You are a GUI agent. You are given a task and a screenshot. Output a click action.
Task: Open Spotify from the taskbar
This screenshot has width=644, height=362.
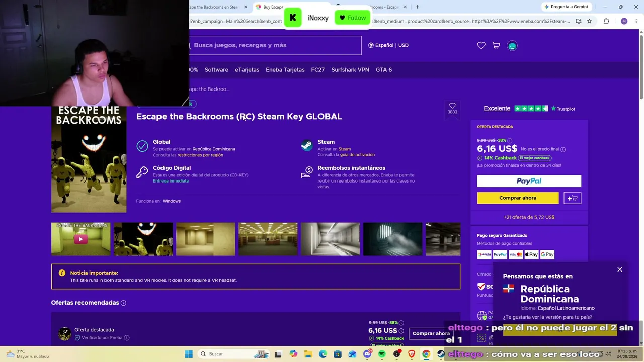pos(382,354)
